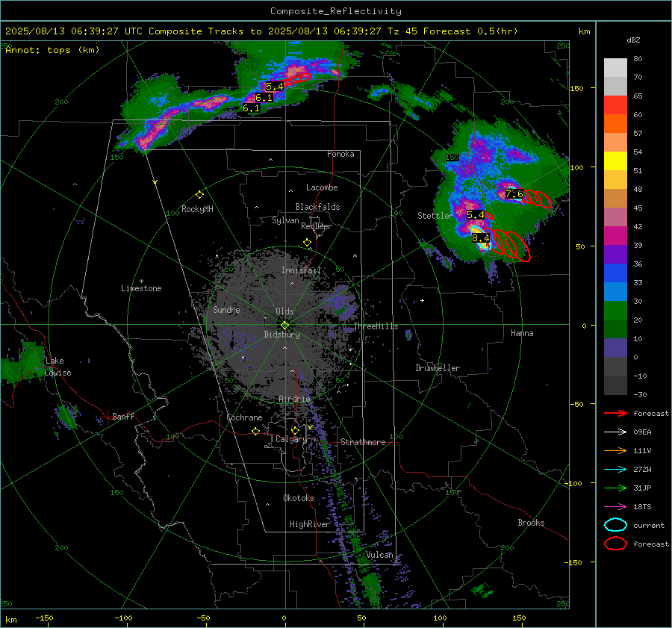Click the orange 57-60 dBZ swatch
This screenshot has width=672, height=628.
tap(615, 124)
